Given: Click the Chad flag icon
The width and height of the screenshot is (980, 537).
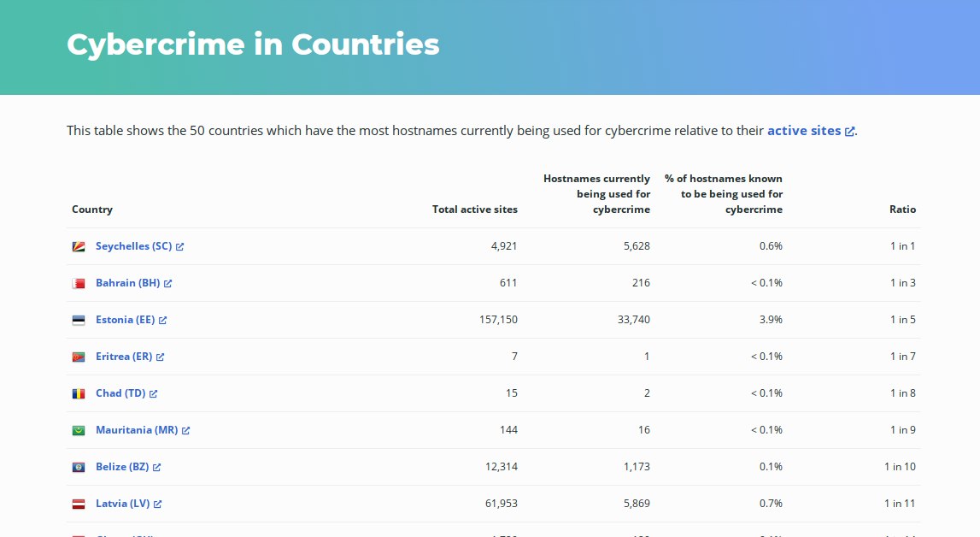Looking at the screenshot, I should point(79,393).
